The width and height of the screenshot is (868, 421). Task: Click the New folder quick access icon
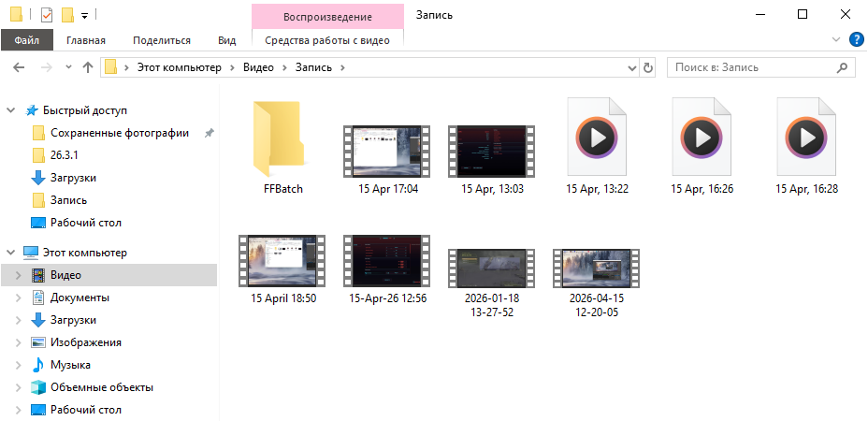67,15
